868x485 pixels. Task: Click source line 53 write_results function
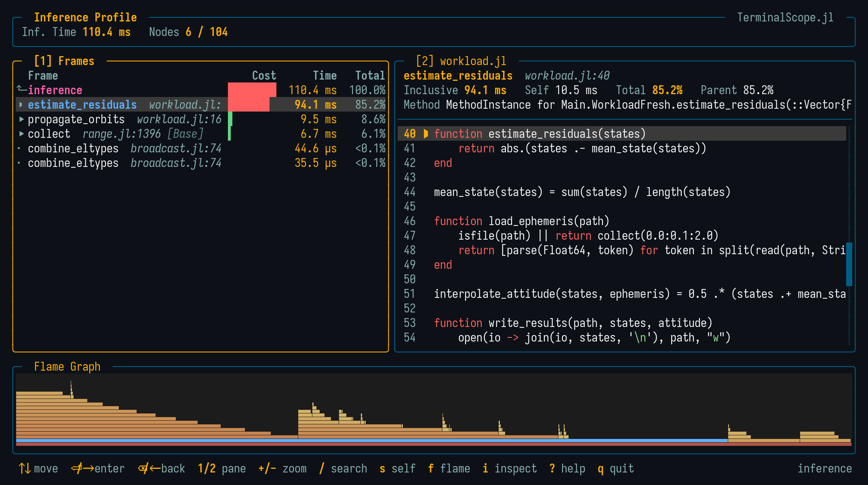click(573, 323)
